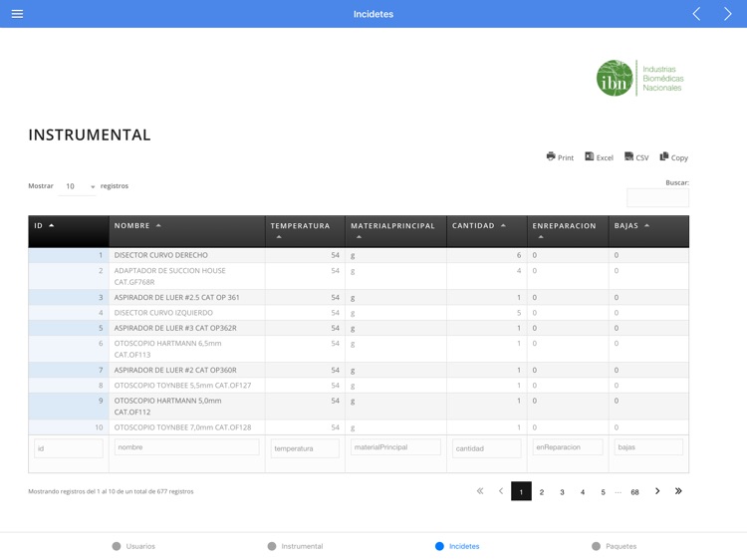This screenshot has width=747, height=560.
Task: Click the Mostrando registros status text
Action: click(111, 491)
